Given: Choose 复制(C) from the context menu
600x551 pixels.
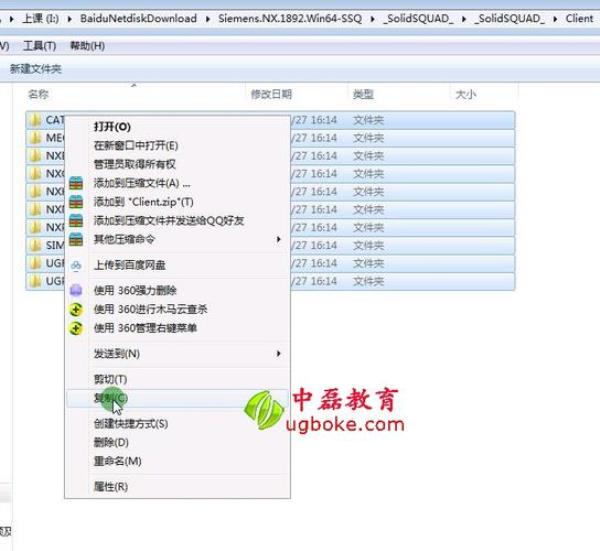Looking at the screenshot, I should pos(110,398).
